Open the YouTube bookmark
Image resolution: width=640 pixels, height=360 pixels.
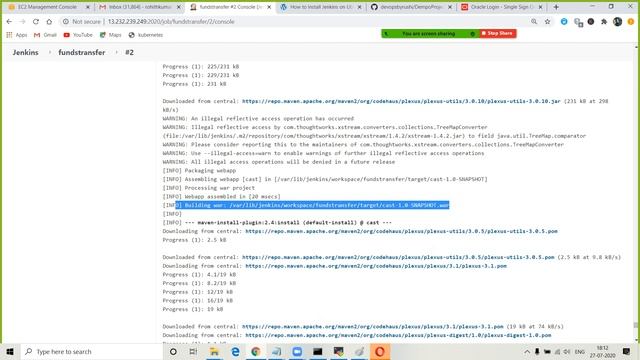(78, 35)
